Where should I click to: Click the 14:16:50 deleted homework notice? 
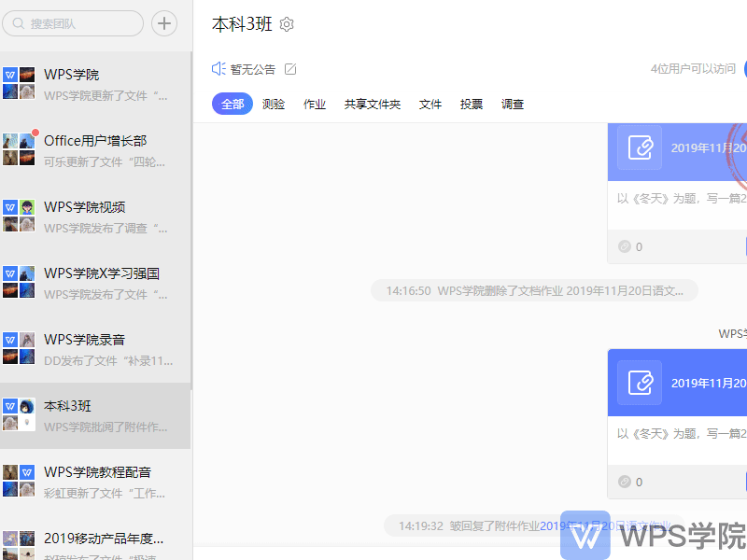tap(534, 290)
